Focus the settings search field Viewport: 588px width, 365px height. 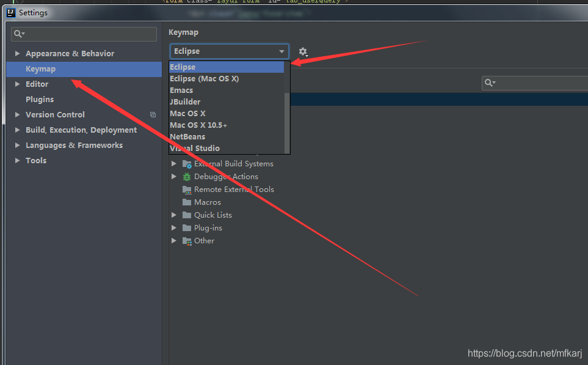84,34
